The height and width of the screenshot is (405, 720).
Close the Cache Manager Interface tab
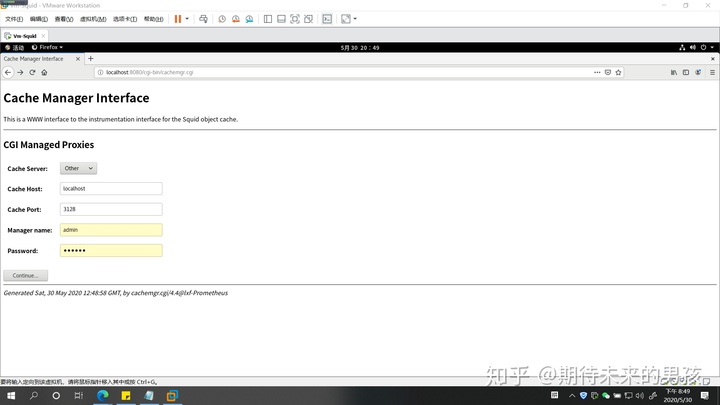[x=78, y=59]
